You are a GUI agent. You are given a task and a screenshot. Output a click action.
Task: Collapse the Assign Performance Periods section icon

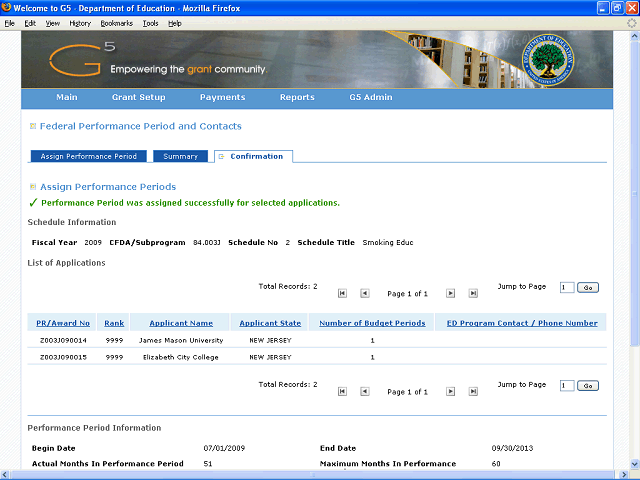pos(33,187)
